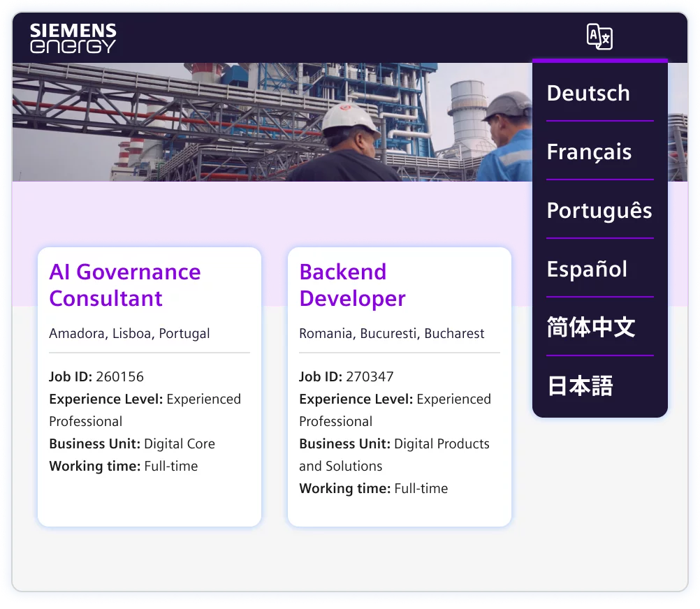Click Job ID 260156
Image resolution: width=700 pixels, height=609 pixels.
coord(96,376)
